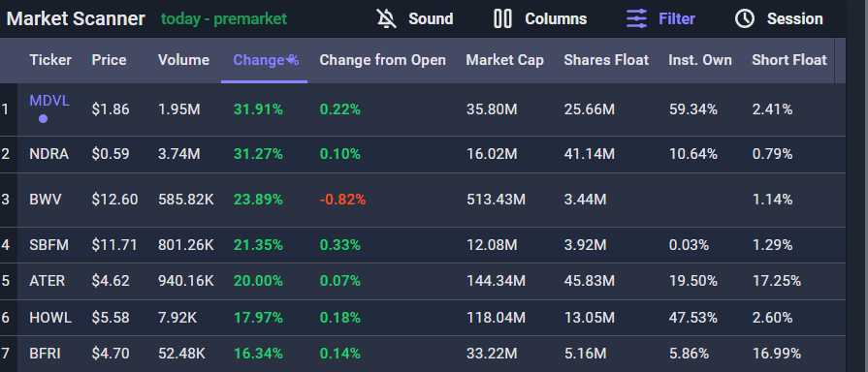
Task: Select the ATER ticker
Action: point(48,281)
